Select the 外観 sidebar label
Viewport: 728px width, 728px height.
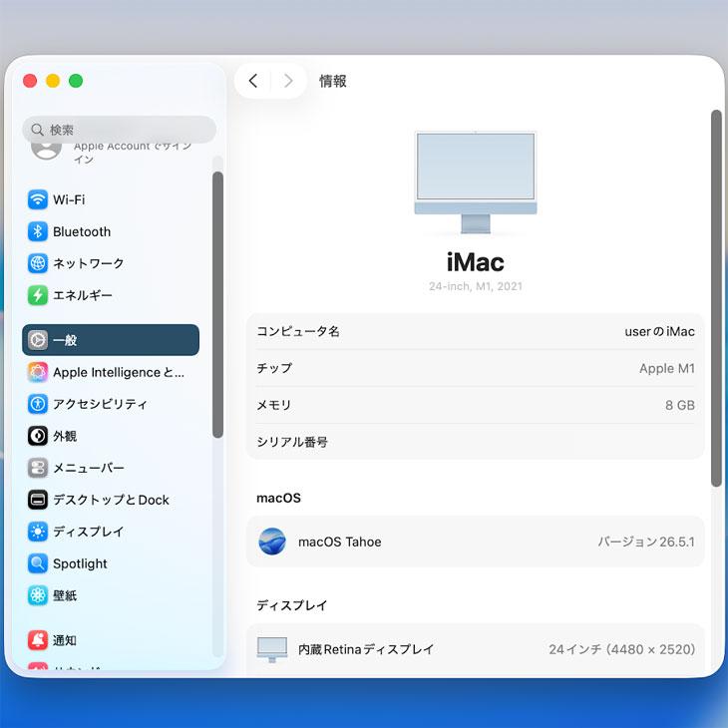click(65, 436)
